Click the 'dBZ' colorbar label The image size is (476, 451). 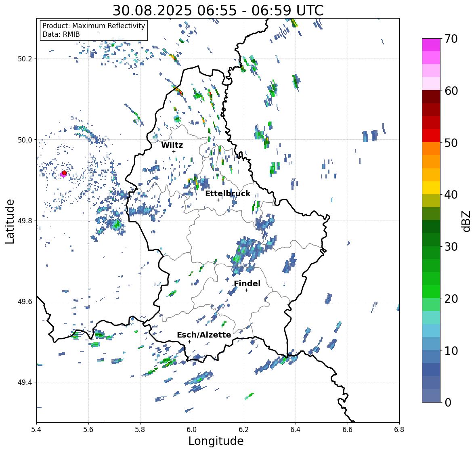[x=466, y=221]
